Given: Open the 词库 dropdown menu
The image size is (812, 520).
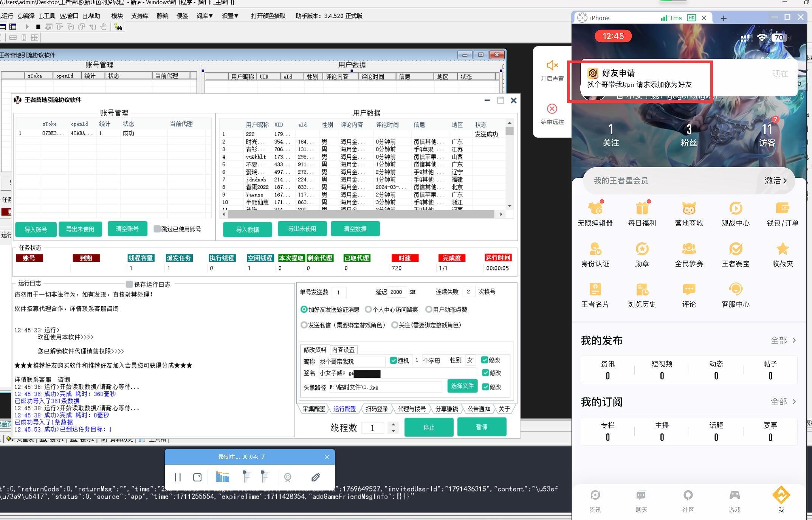Looking at the screenshot, I should [x=205, y=16].
